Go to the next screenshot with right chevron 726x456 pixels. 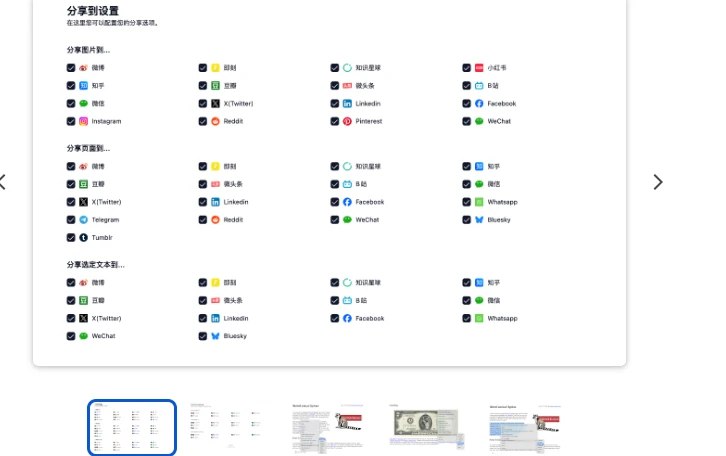[657, 182]
